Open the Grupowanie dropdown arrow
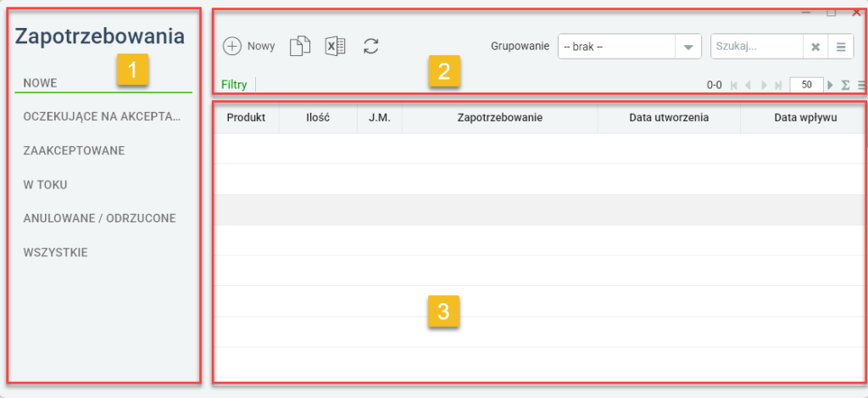 coord(688,48)
